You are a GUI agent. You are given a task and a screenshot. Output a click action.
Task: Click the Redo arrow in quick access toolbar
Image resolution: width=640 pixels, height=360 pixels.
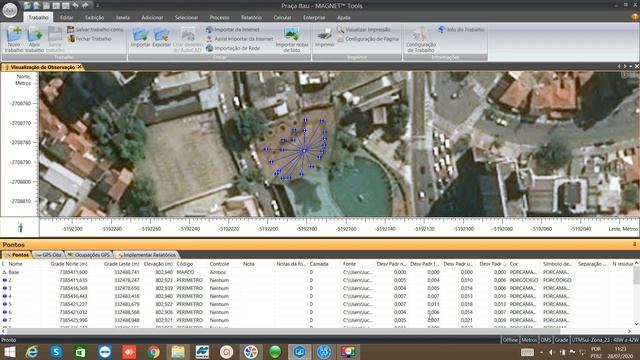pyautogui.click(x=85, y=5)
